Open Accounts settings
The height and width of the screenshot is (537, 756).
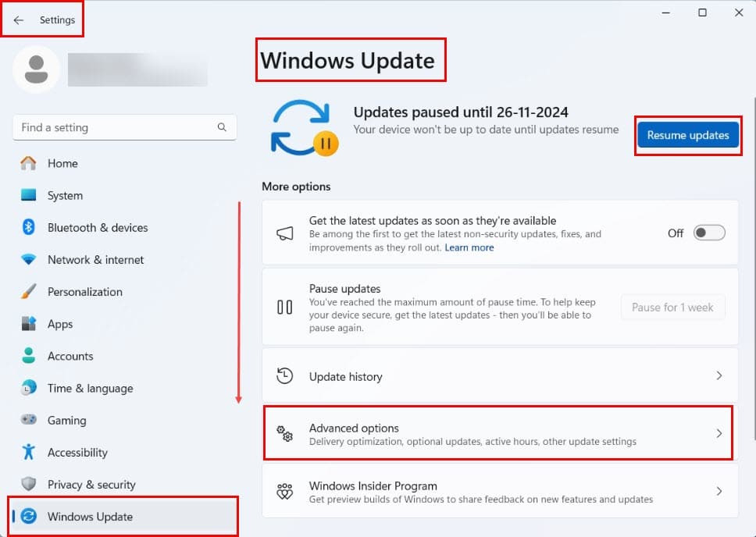124,356
